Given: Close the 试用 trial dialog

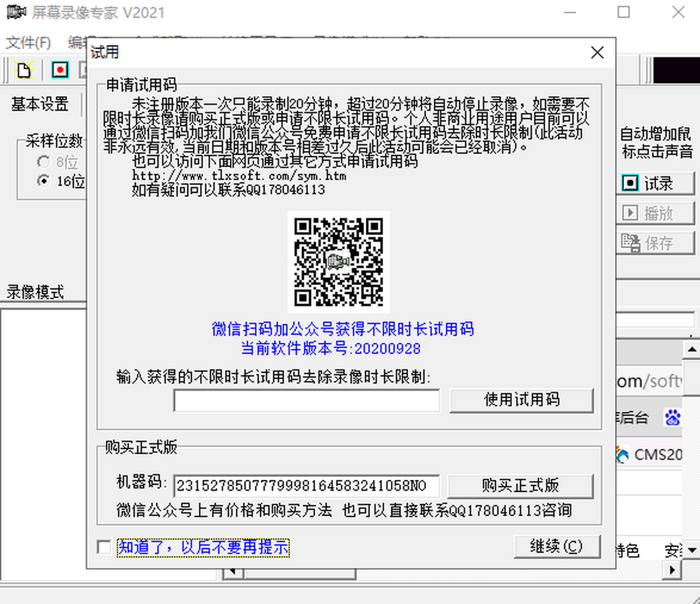Looking at the screenshot, I should (597, 53).
